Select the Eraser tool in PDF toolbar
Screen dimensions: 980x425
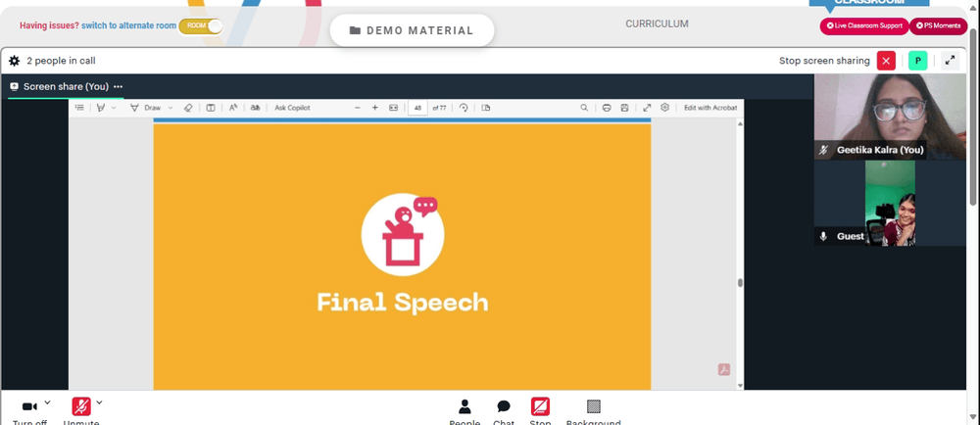click(x=188, y=108)
